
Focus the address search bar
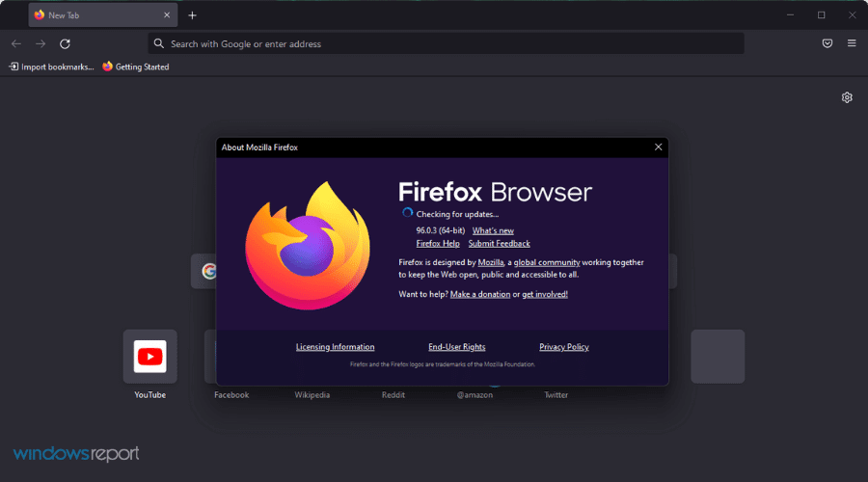tap(447, 43)
